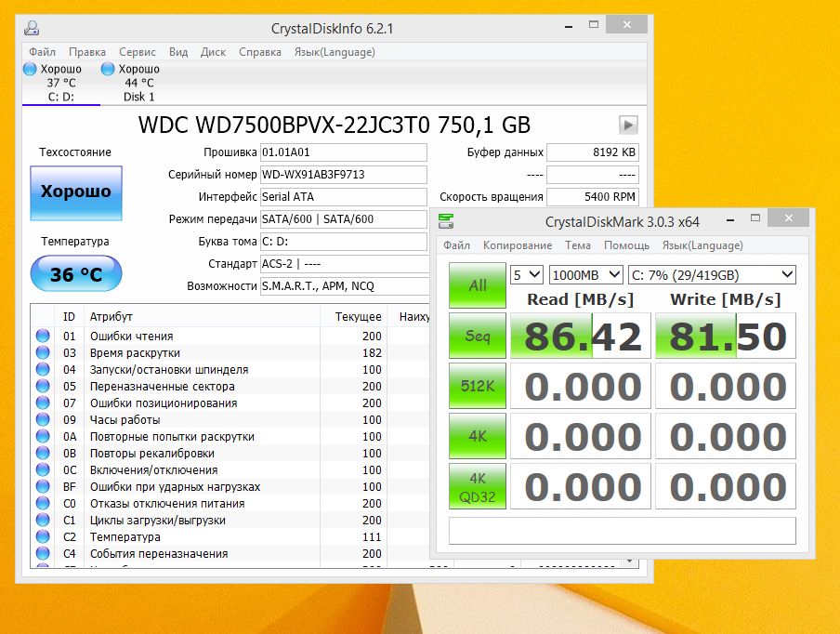The width and height of the screenshot is (840, 634).
Task: Click the Режим передачи field SATA/600
Action: click(344, 219)
